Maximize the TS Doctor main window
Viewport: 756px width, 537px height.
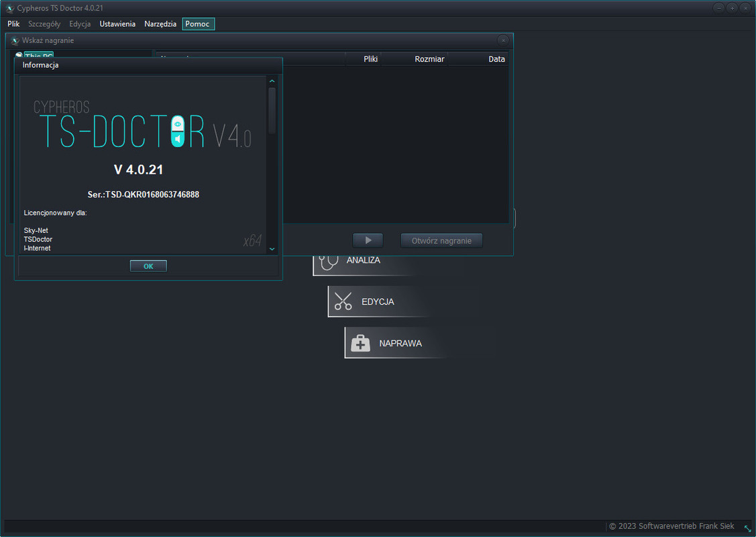[x=732, y=8]
